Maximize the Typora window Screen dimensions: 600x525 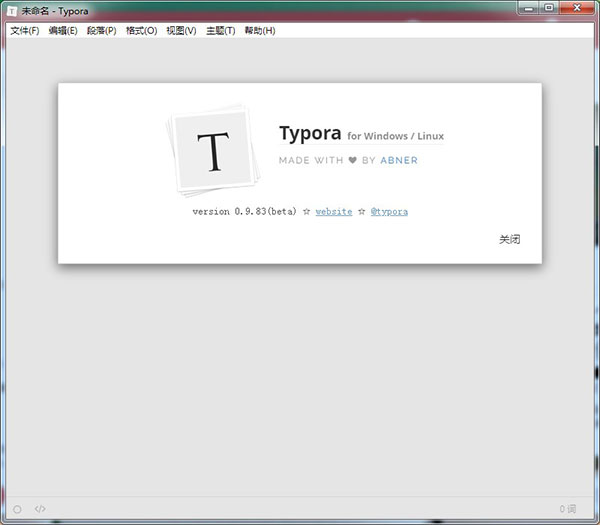click(x=550, y=8)
